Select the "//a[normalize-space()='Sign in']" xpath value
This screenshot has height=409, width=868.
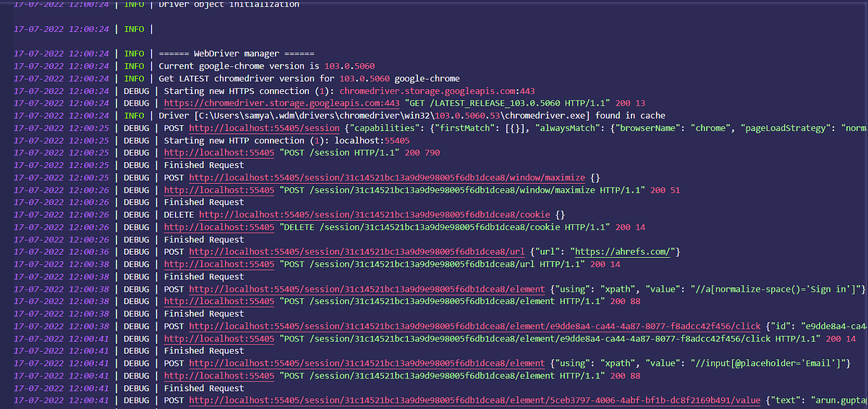point(765,289)
